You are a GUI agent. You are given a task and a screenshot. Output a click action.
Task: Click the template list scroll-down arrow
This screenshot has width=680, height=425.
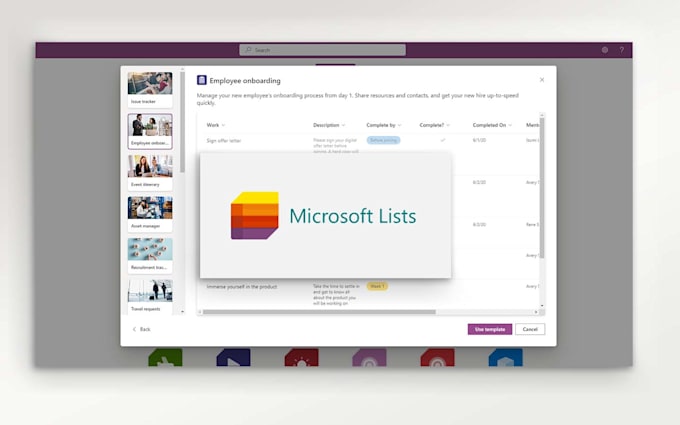(x=182, y=311)
